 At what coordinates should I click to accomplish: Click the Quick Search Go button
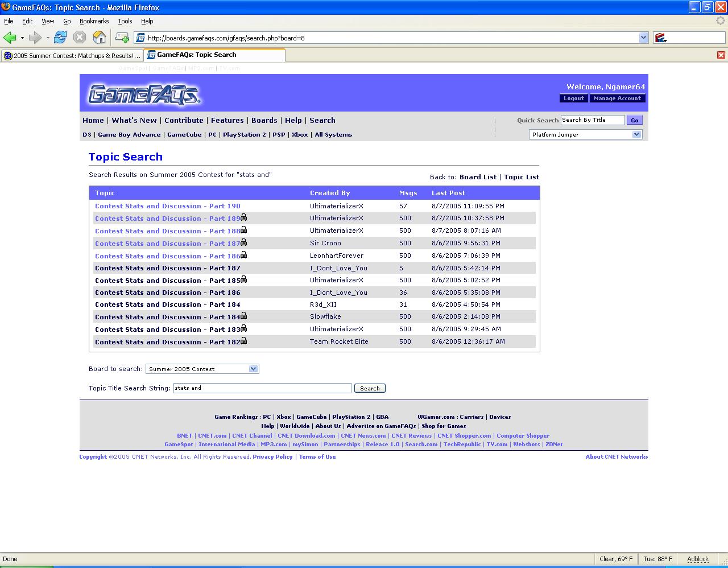click(x=634, y=120)
